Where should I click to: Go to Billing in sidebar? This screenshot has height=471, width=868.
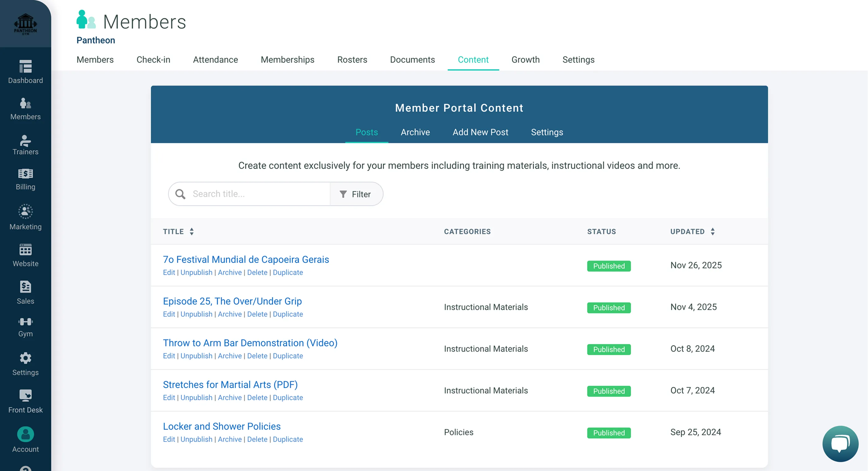point(25,174)
